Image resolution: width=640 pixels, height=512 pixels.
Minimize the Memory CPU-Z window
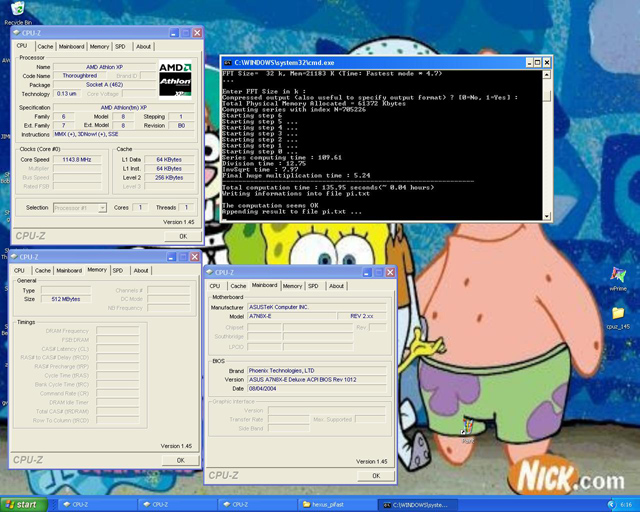(x=171, y=257)
